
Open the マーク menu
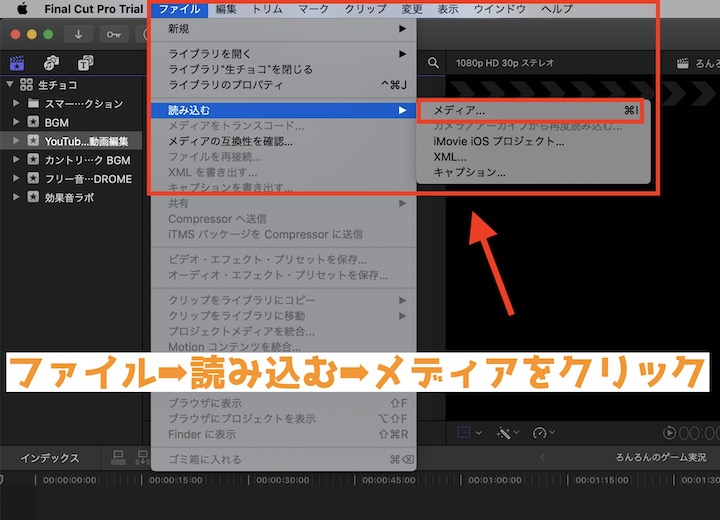pyautogui.click(x=313, y=9)
